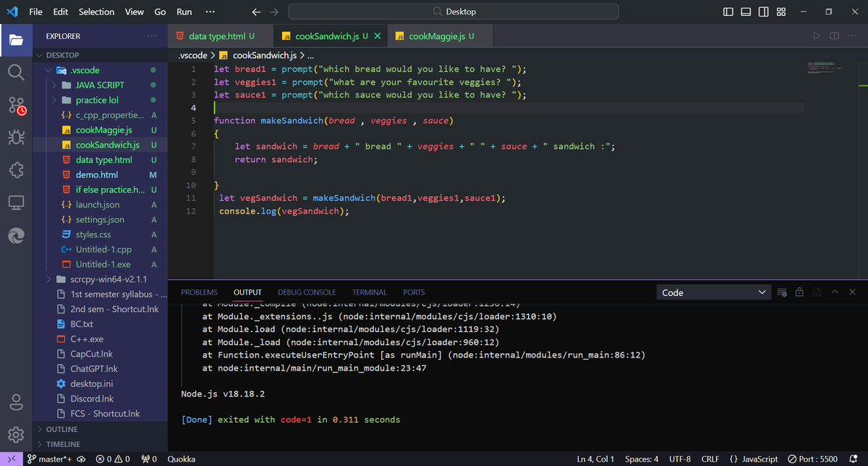Viewport: 868px width, 466px height.
Task: Toggle the secondary side bar
Action: click(764, 12)
